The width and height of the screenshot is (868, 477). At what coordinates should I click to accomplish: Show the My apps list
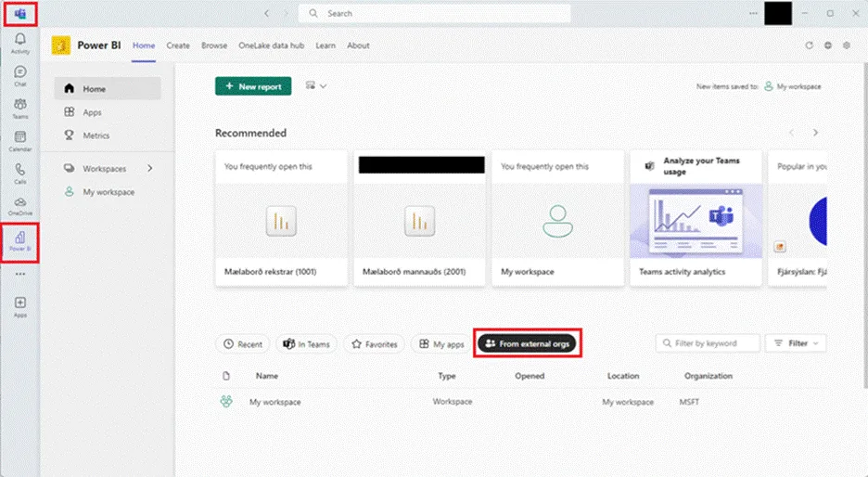click(441, 344)
